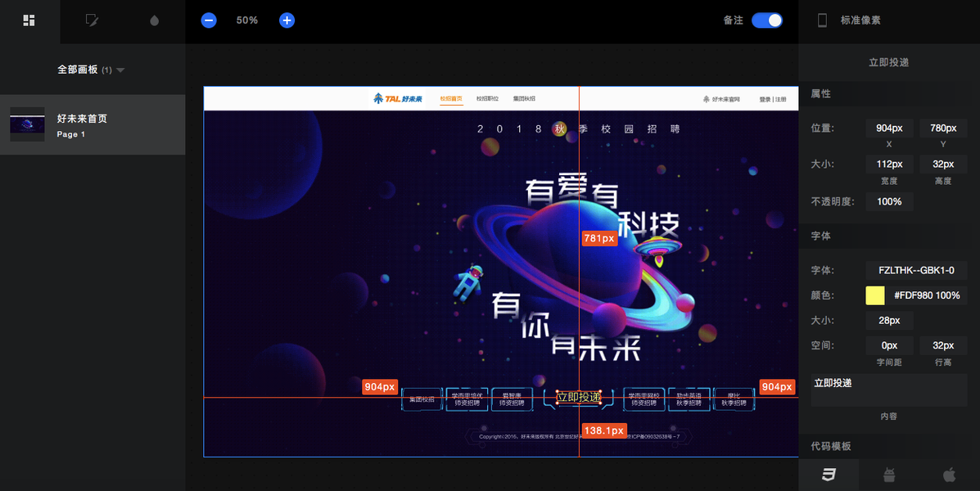Show CSS3 code template tab

click(x=829, y=475)
